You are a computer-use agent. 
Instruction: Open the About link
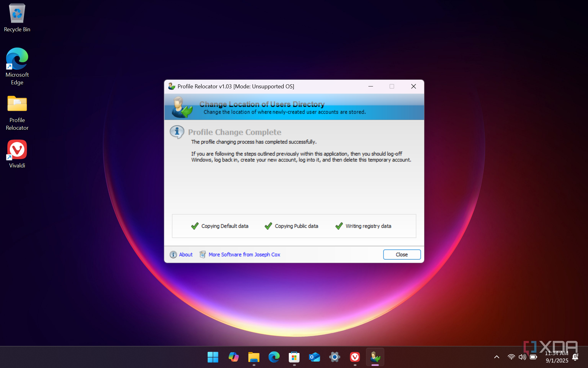(186, 255)
